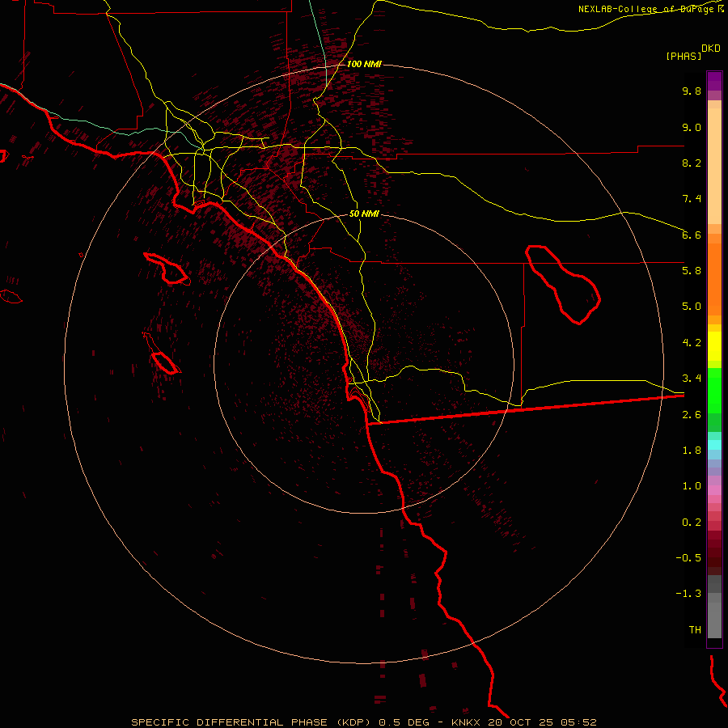Image resolution: width=728 pixels, height=728 pixels.
Task: Click the 100 NMI range ring label
Action: [365, 64]
